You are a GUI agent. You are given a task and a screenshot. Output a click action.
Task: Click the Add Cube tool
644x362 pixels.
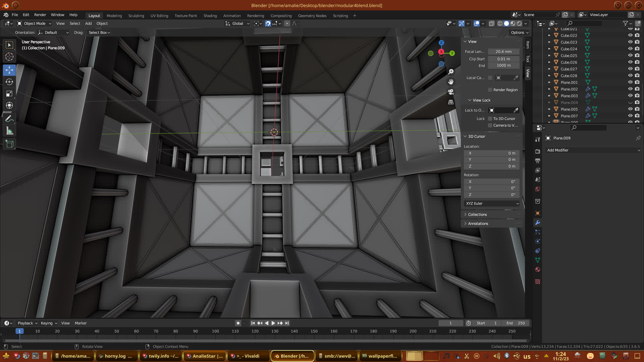[x=9, y=144]
